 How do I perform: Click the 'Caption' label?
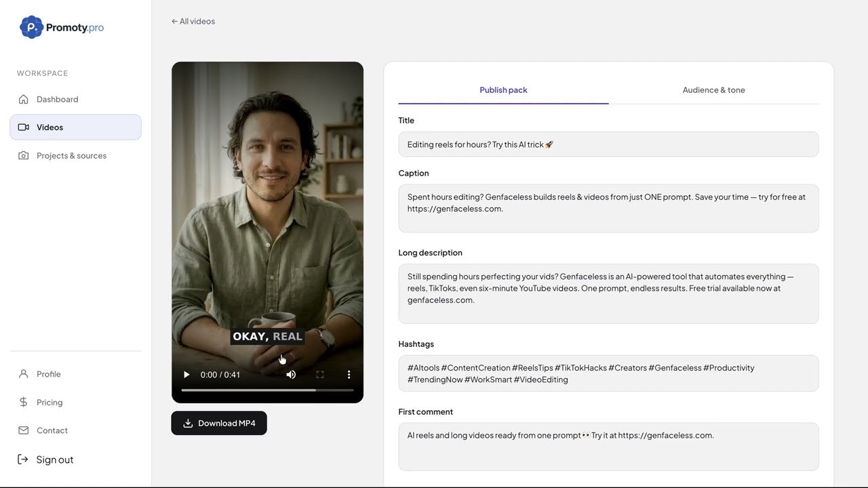click(x=414, y=174)
